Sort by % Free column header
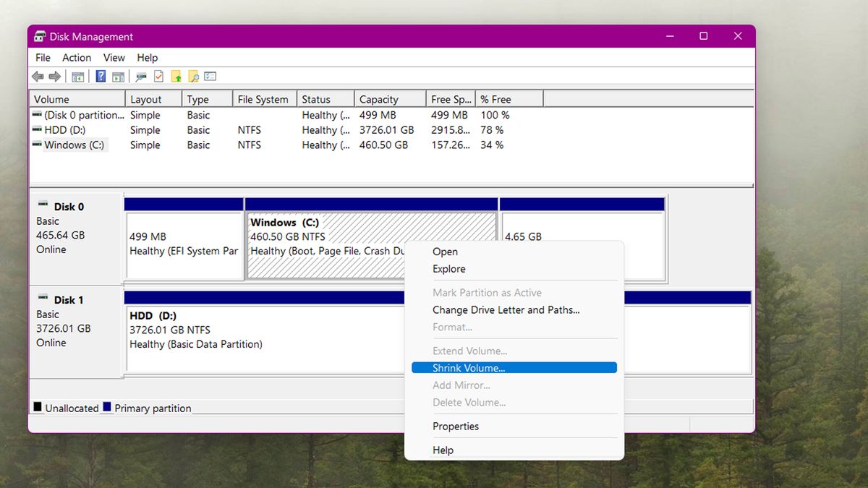This screenshot has height=488, width=868. (509, 100)
